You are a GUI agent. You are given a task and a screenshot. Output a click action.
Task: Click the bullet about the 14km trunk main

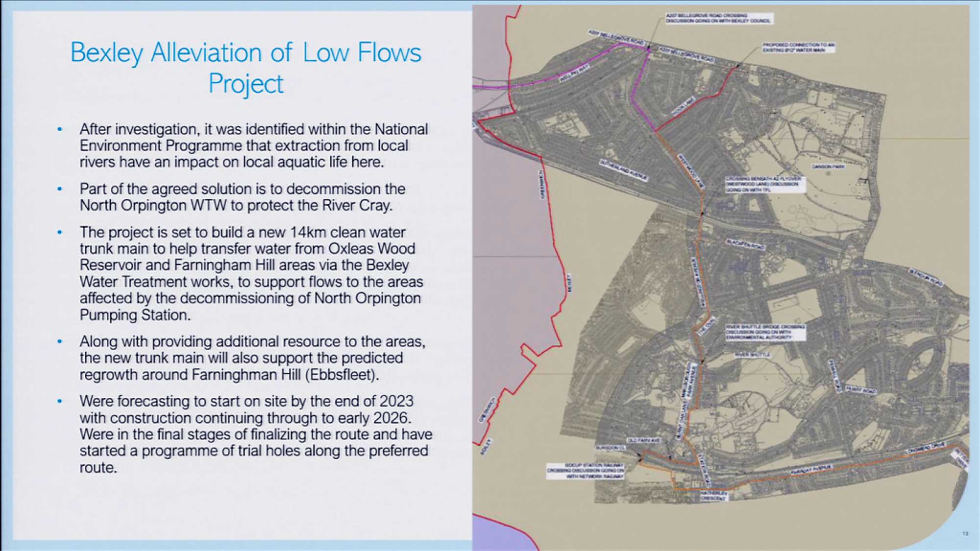pos(251,273)
